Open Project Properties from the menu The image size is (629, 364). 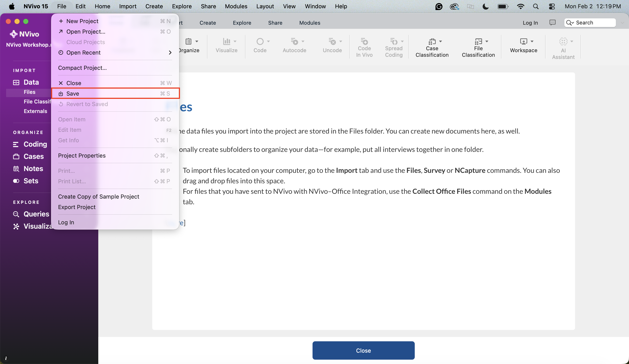click(x=115, y=156)
